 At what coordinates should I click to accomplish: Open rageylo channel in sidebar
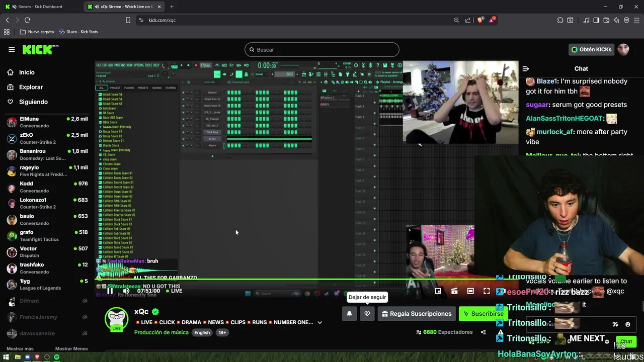pos(47,171)
